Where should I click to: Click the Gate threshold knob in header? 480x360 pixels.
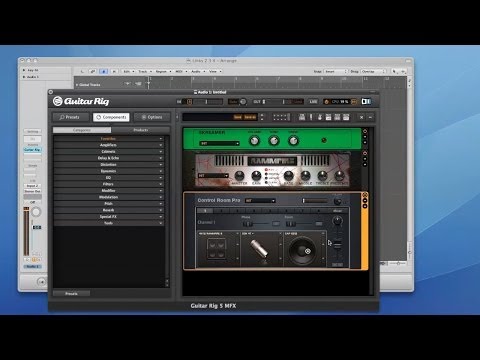click(243, 102)
